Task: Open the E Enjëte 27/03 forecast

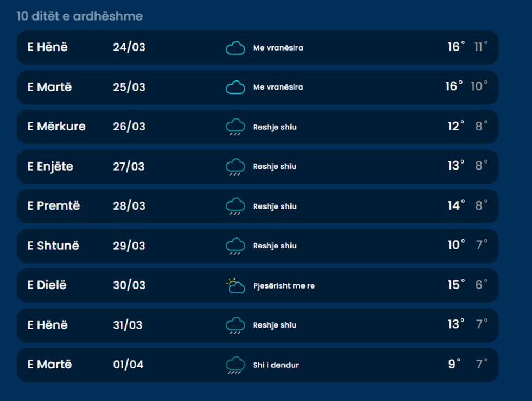Action: pos(257,166)
